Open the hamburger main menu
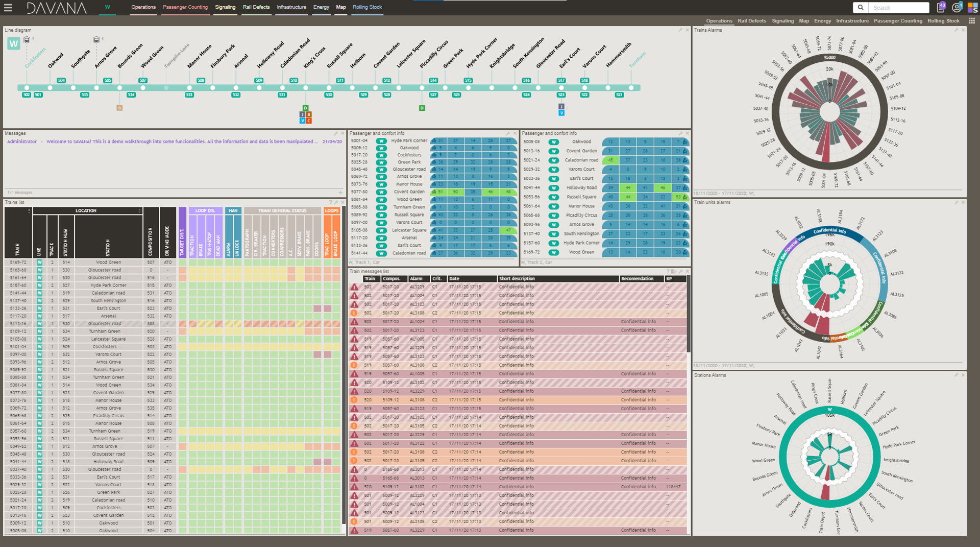 [x=8, y=8]
